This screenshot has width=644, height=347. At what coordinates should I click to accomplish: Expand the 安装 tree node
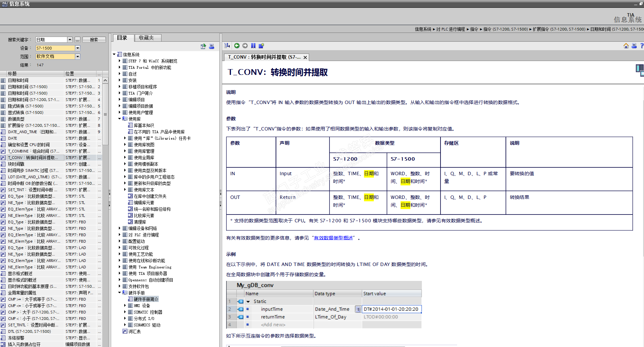click(120, 80)
